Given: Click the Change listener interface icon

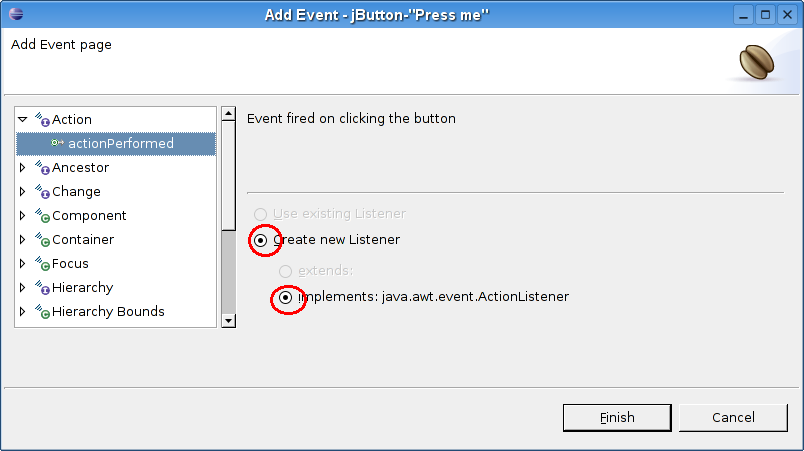Looking at the screenshot, I should coord(42,192).
